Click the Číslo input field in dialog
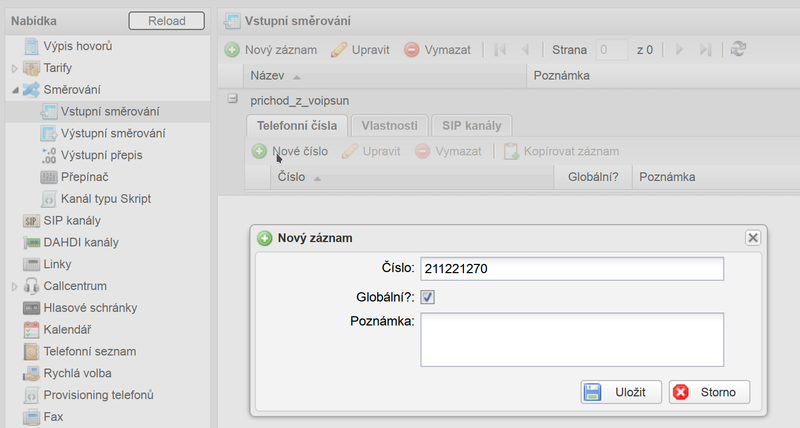 (x=572, y=269)
